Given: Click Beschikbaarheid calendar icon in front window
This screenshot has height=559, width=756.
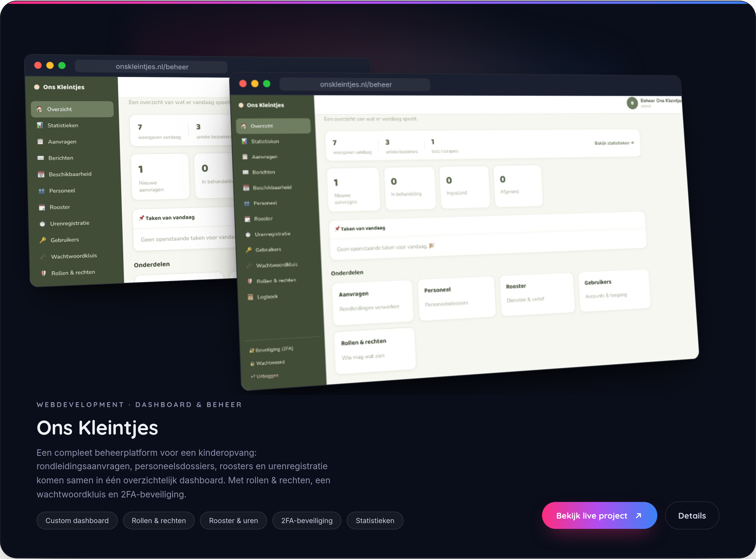Looking at the screenshot, I should click(246, 188).
